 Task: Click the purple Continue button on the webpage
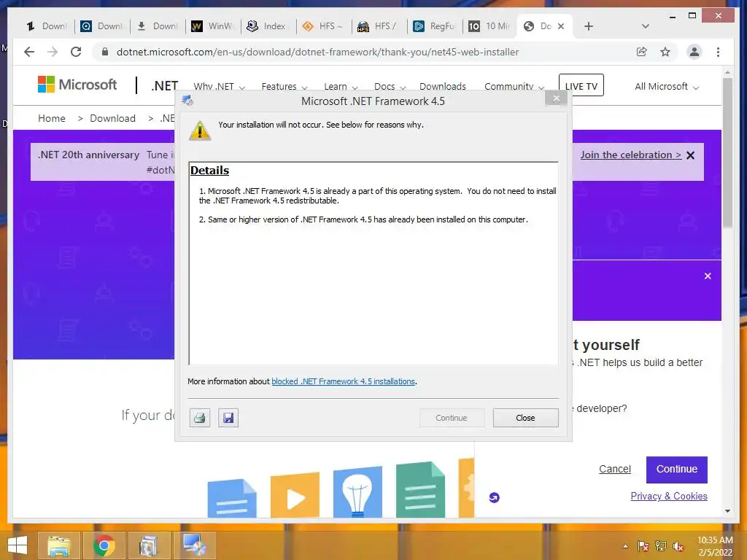pos(676,470)
